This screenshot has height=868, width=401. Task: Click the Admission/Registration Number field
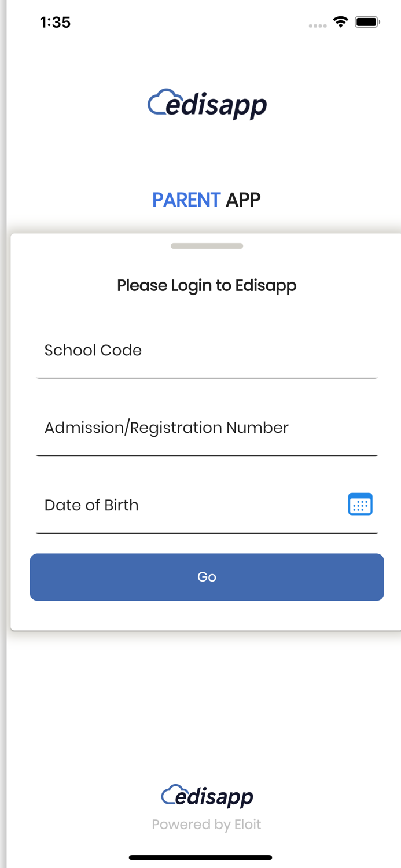207,428
